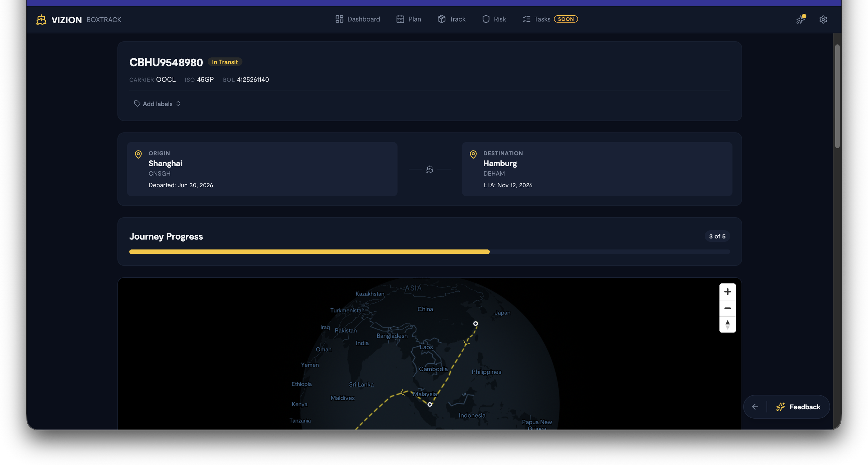This screenshot has height=465, width=868.
Task: Click the Philippines label on the map
Action: point(486,372)
